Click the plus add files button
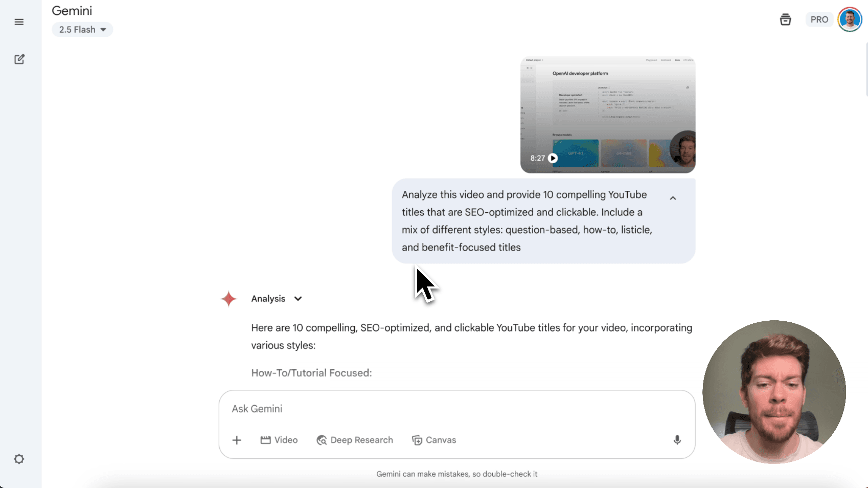The image size is (868, 488). 237,440
